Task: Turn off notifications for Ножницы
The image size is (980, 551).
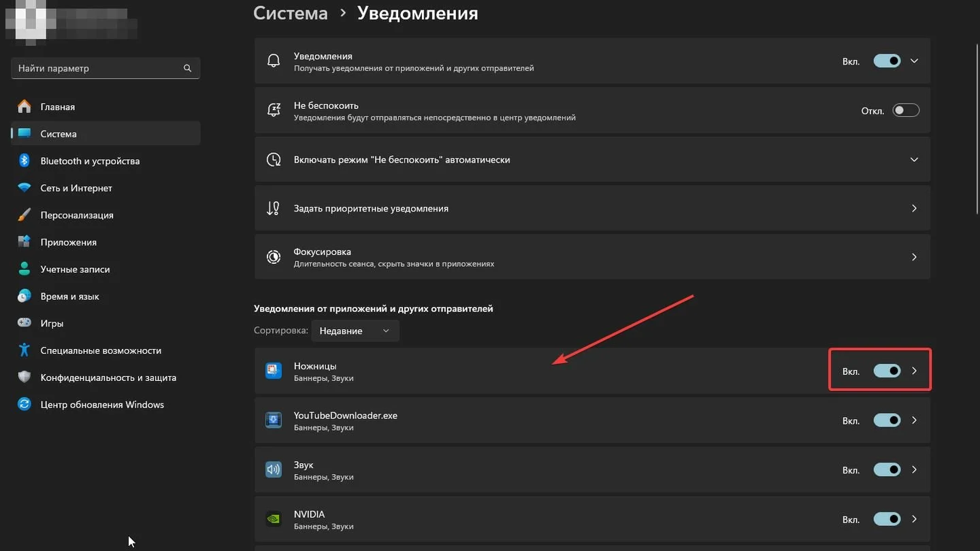Action: pos(887,371)
